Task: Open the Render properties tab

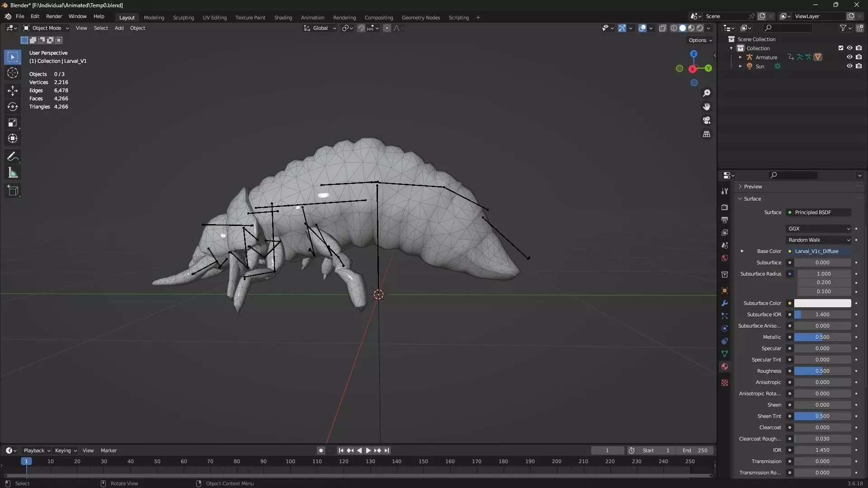Action: point(725,207)
